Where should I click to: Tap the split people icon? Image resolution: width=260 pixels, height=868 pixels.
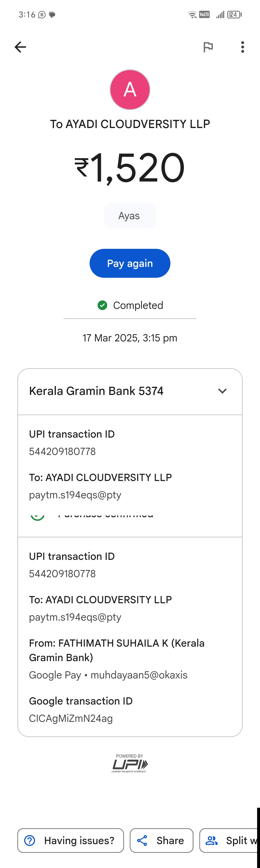(x=212, y=840)
